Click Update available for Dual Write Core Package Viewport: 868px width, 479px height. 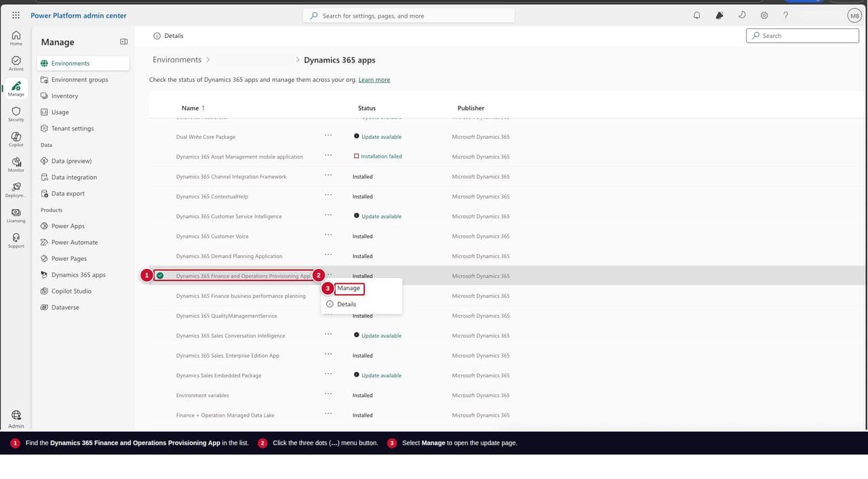coord(381,137)
